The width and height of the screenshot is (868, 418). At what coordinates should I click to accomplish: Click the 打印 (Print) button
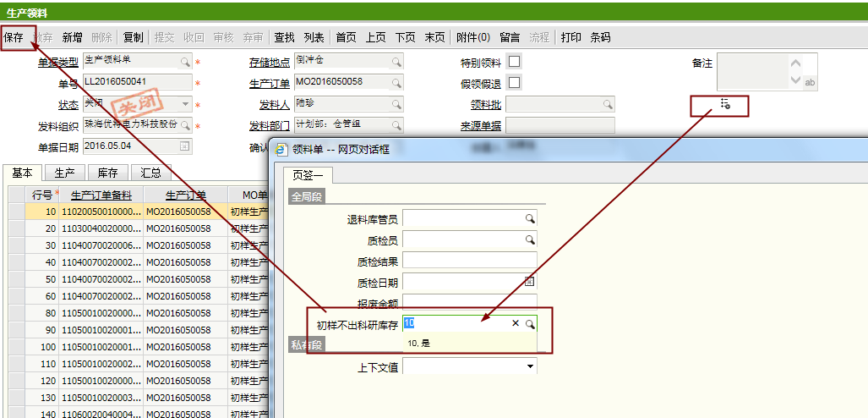pyautogui.click(x=571, y=37)
